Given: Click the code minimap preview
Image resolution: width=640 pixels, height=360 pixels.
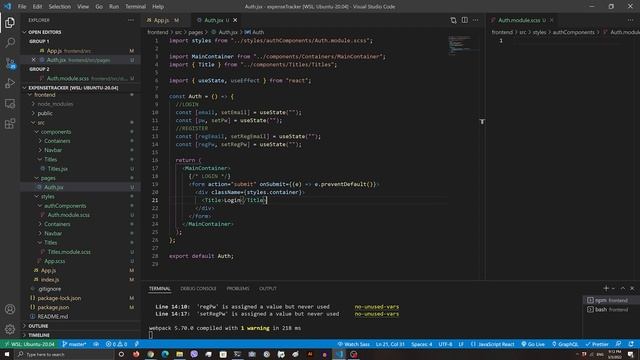Looking at the screenshot, I should click(462, 45).
